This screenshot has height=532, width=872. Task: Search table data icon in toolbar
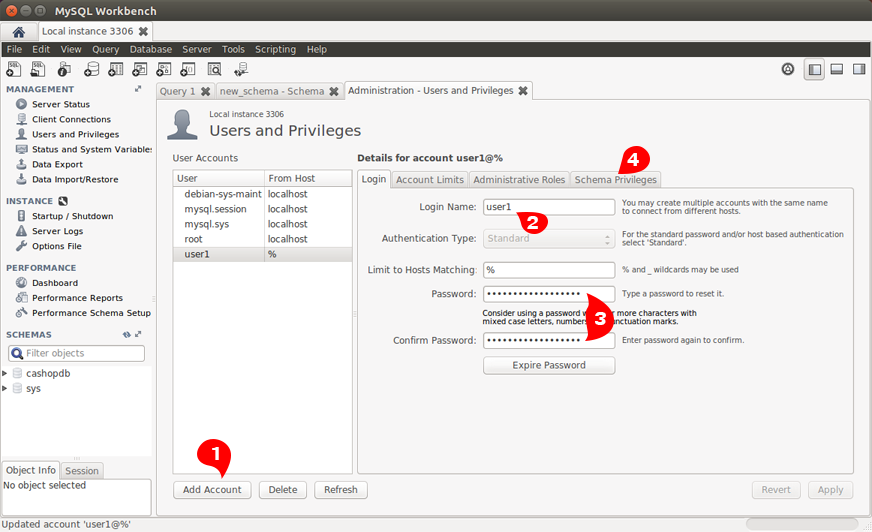[x=214, y=69]
